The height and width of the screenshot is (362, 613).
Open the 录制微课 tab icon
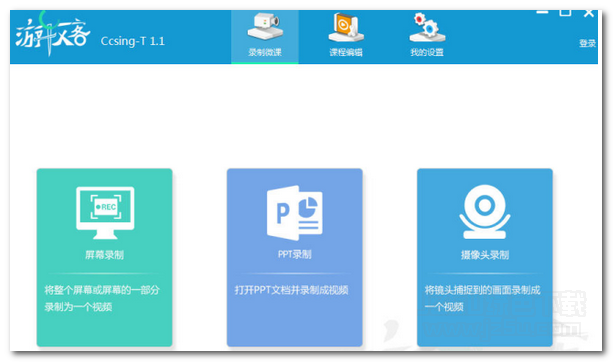pos(265,26)
